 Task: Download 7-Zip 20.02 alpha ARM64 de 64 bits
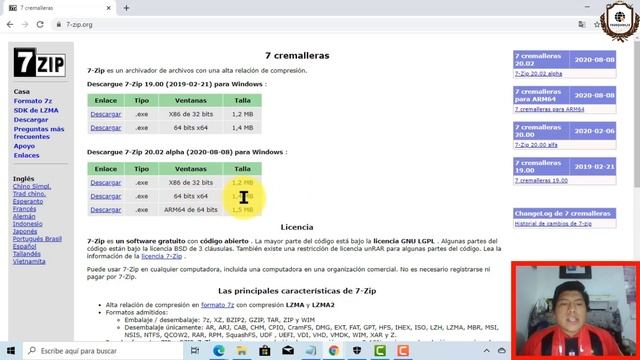106,210
